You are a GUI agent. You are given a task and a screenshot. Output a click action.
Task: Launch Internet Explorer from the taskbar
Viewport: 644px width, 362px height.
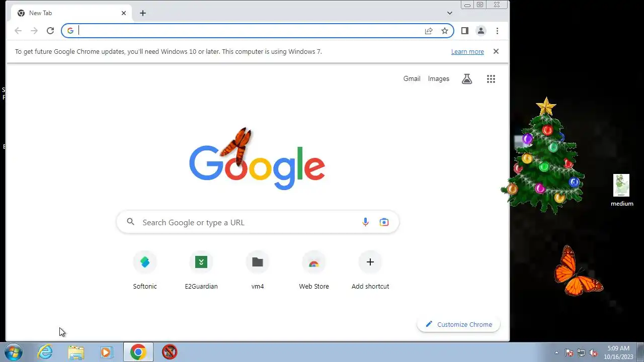pyautogui.click(x=45, y=352)
